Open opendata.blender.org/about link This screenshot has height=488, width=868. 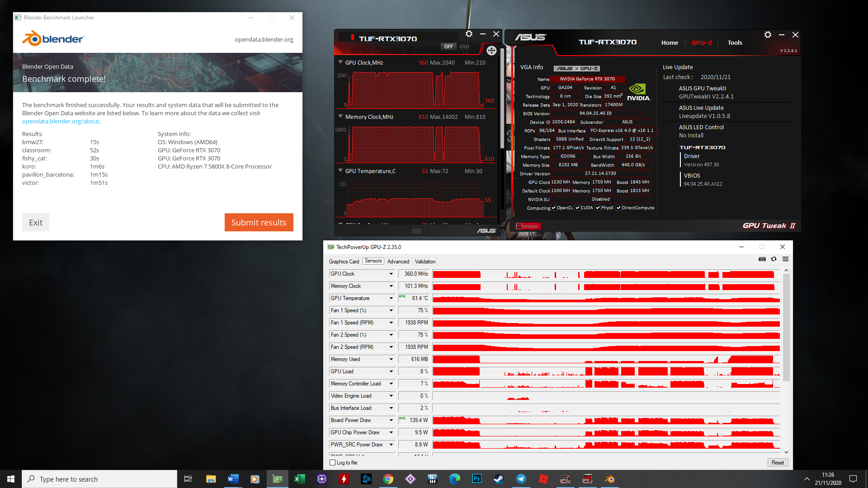click(61, 121)
